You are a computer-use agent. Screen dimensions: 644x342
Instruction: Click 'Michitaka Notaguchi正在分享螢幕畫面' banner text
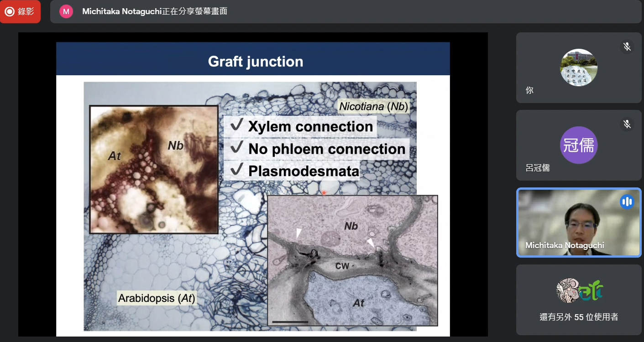click(155, 11)
